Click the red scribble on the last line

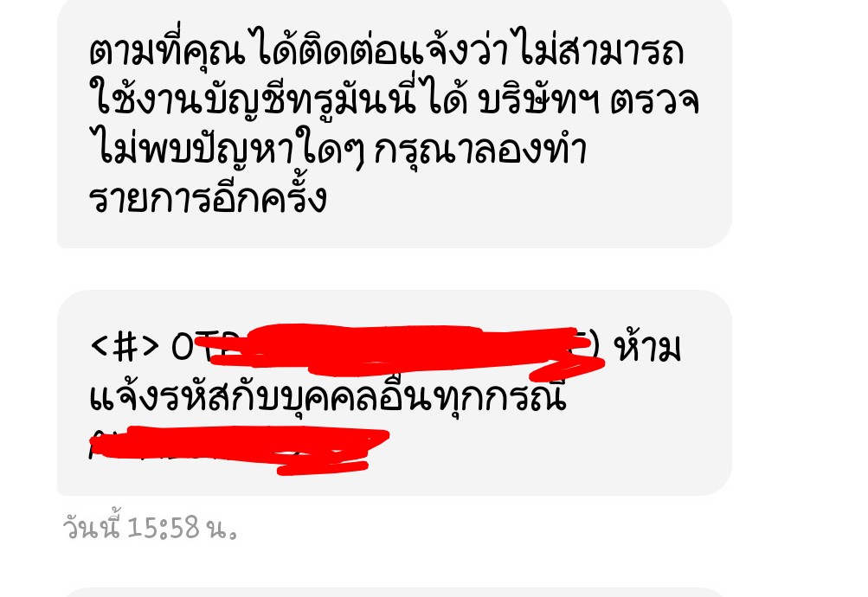pos(239,449)
